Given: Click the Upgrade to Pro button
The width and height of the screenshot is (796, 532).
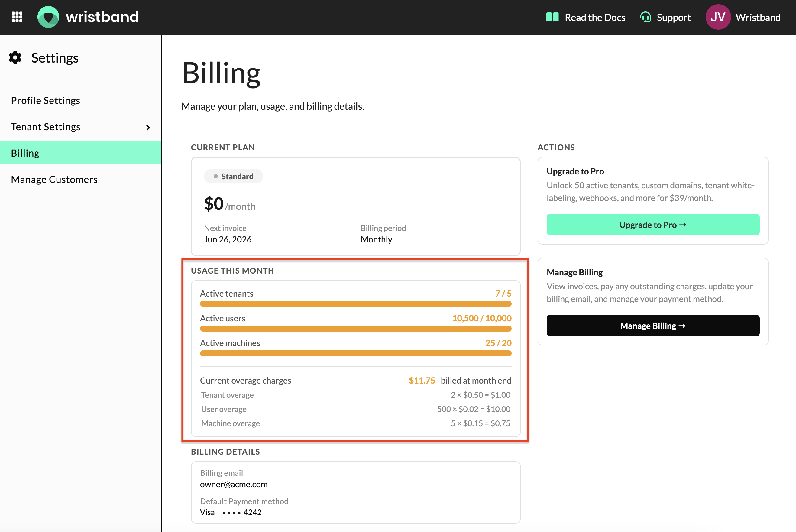Looking at the screenshot, I should click(653, 225).
